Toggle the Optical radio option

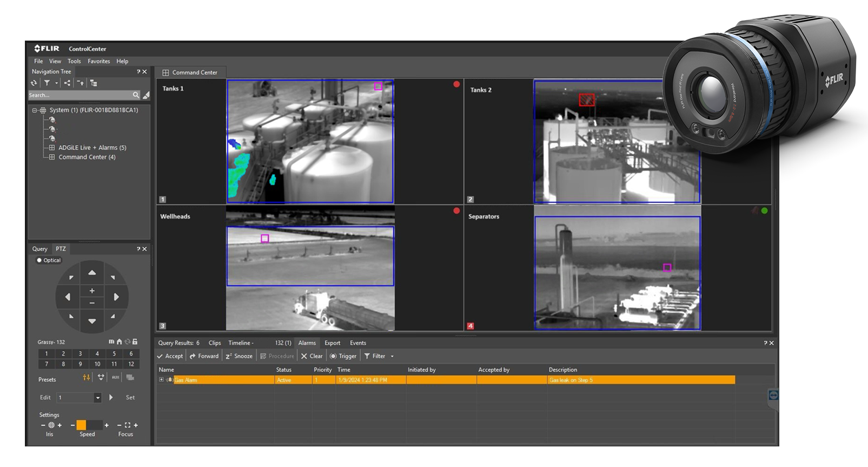pyautogui.click(x=49, y=260)
